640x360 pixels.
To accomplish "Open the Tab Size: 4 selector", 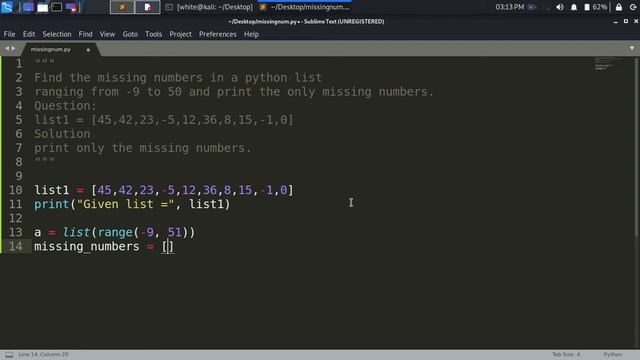I will pos(566,355).
